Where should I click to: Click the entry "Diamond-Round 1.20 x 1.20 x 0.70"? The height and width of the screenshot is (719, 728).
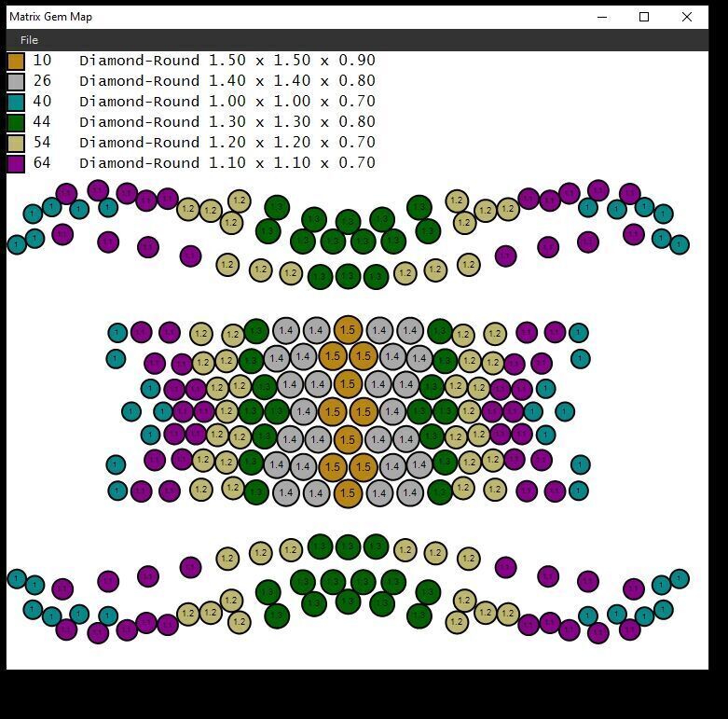point(227,142)
